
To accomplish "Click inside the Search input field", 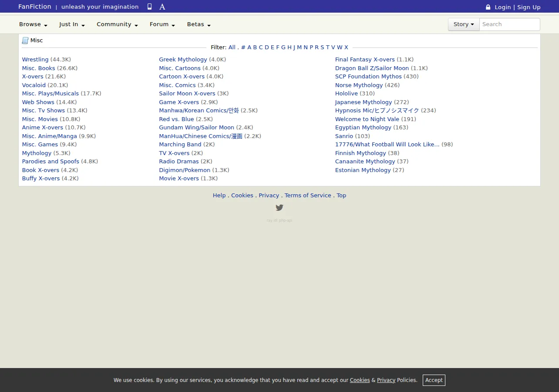I will (x=510, y=24).
